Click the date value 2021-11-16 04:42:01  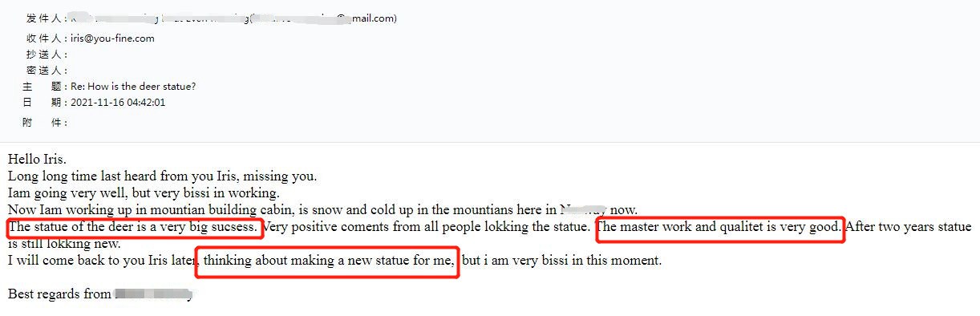tap(118, 103)
